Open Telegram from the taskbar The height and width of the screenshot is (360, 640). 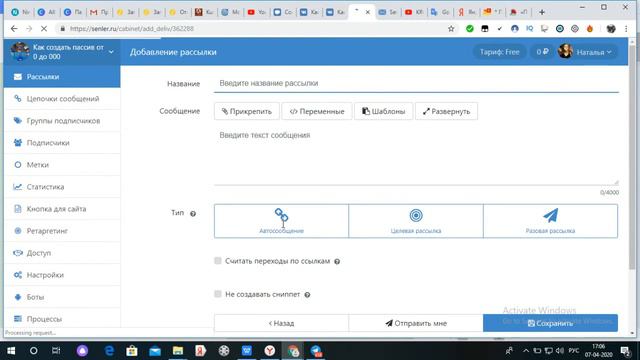click(316, 351)
